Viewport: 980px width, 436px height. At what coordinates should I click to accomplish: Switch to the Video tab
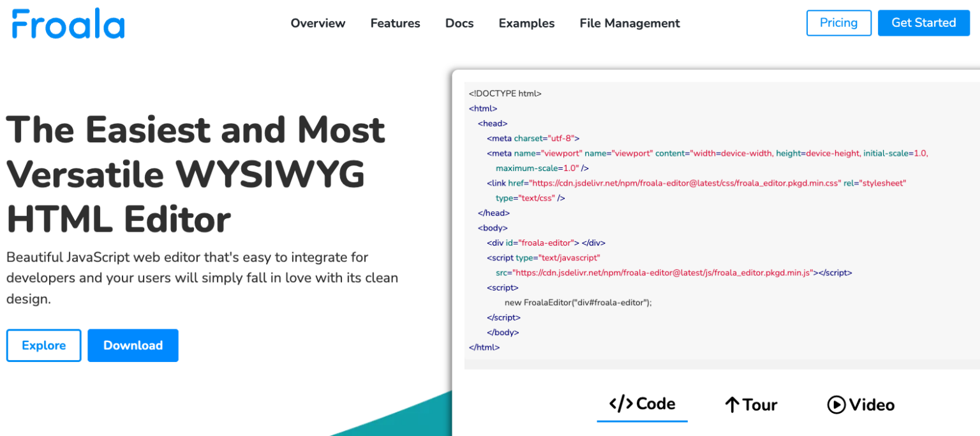[860, 403]
